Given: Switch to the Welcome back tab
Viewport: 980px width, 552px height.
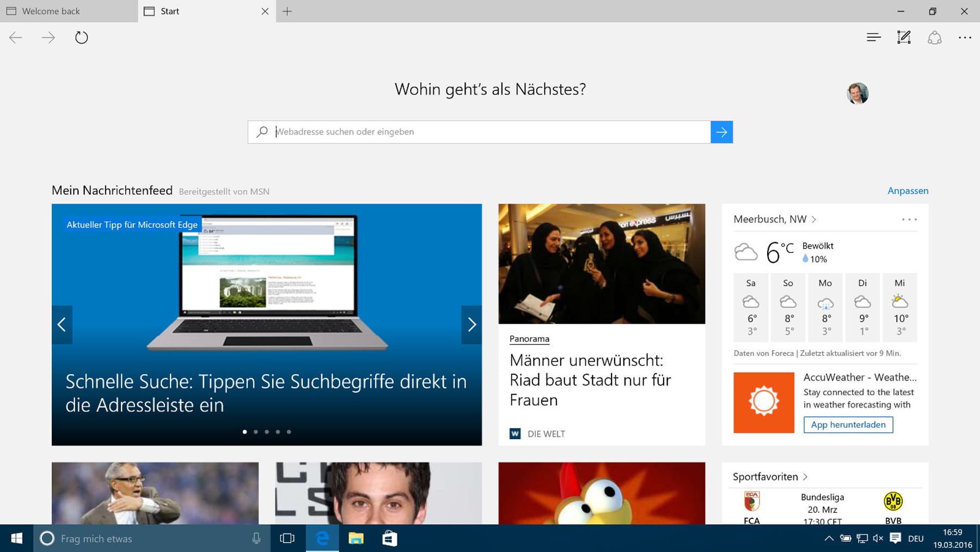Looking at the screenshot, I should 69,11.
